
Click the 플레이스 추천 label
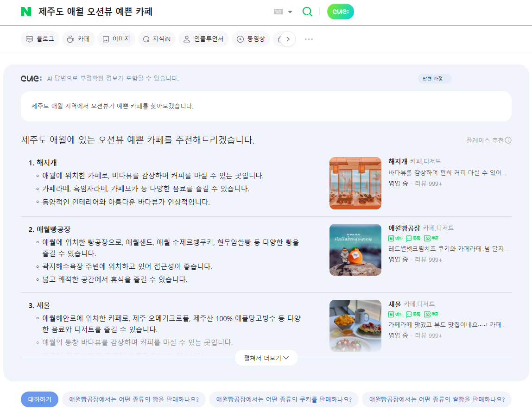pyautogui.click(x=485, y=140)
